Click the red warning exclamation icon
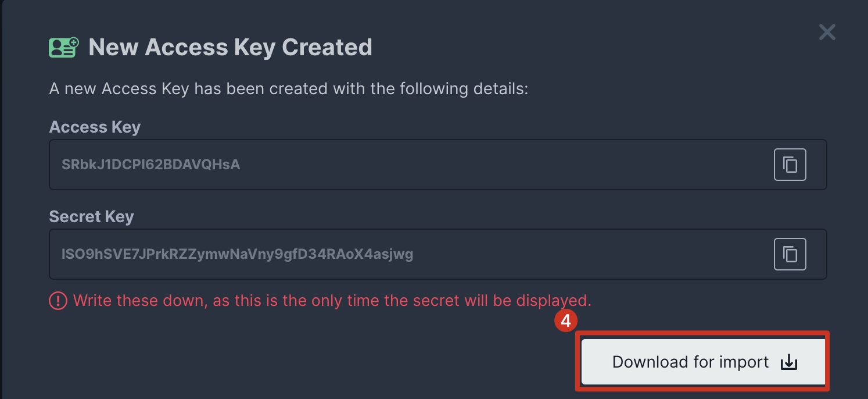This screenshot has width=868, height=399. pos(58,301)
